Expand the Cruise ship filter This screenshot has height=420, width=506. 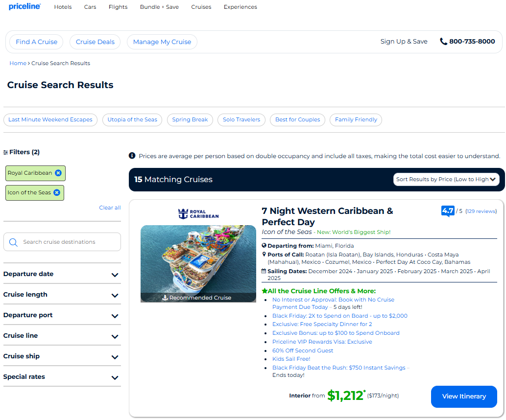pos(62,356)
